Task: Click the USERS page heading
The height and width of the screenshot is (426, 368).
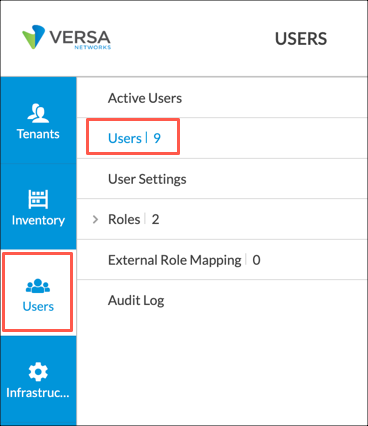Action: click(301, 39)
